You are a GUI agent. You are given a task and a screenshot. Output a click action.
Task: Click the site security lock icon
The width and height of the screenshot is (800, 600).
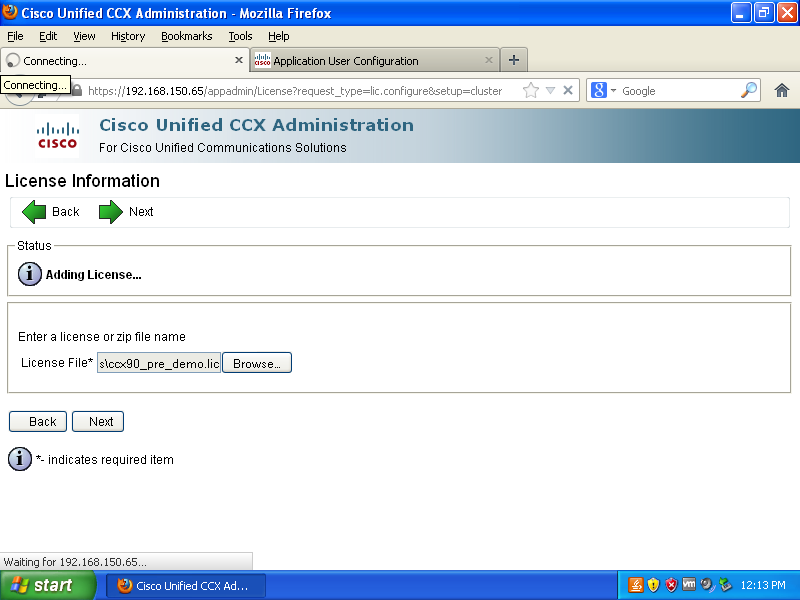point(77,91)
